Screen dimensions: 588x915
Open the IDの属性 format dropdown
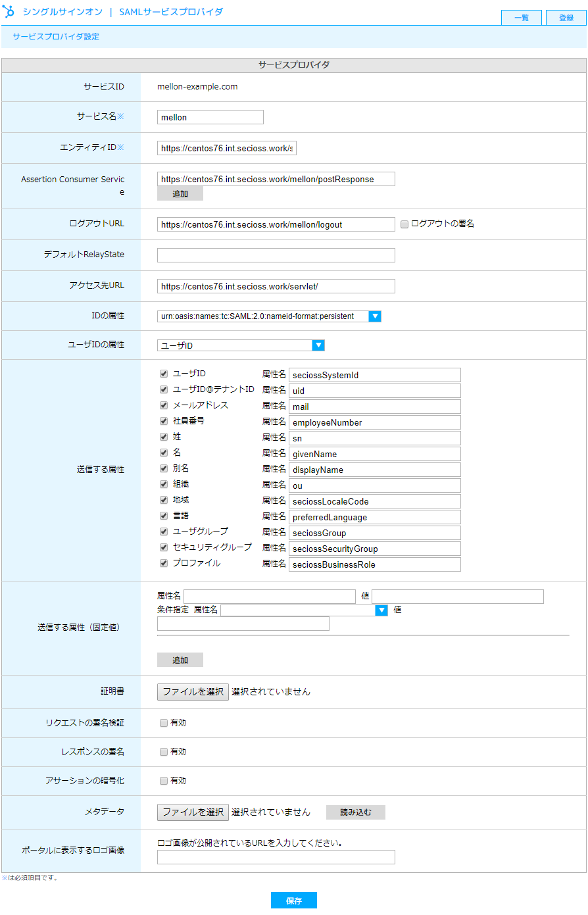click(375, 316)
